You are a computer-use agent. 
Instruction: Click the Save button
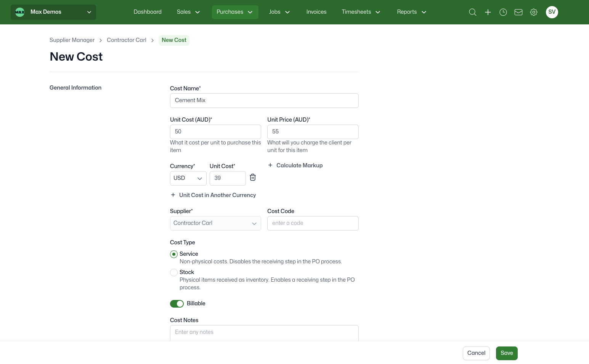(x=506, y=353)
